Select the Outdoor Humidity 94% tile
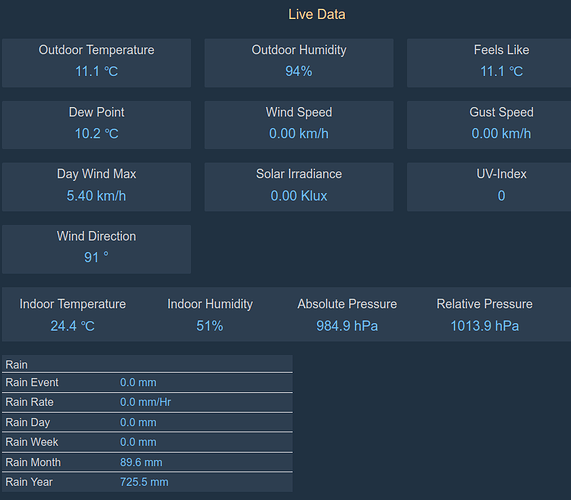 coord(299,63)
